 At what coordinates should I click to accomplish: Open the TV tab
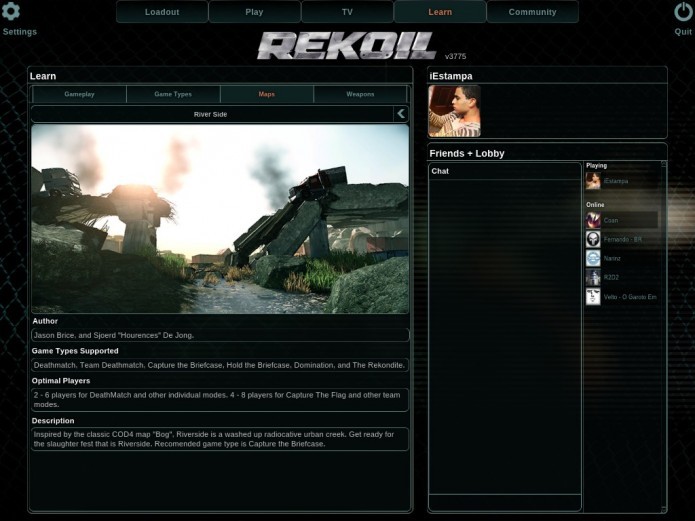coord(347,12)
